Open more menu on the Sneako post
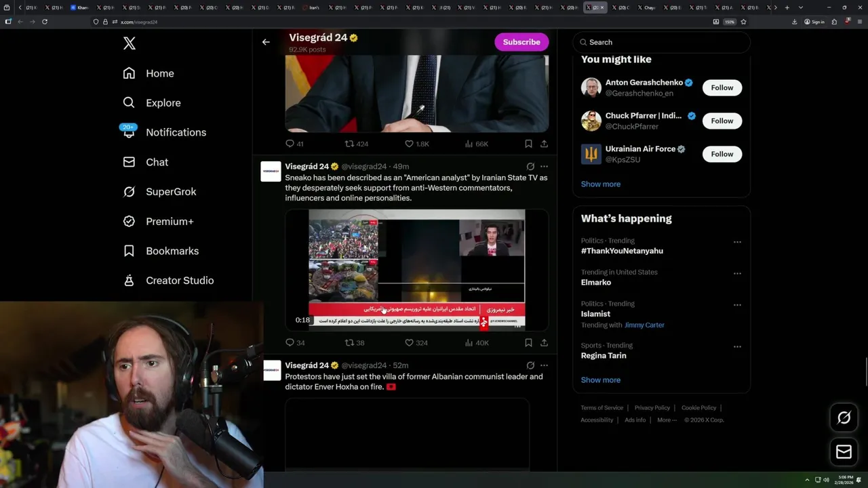The width and height of the screenshot is (868, 488). 544,166
